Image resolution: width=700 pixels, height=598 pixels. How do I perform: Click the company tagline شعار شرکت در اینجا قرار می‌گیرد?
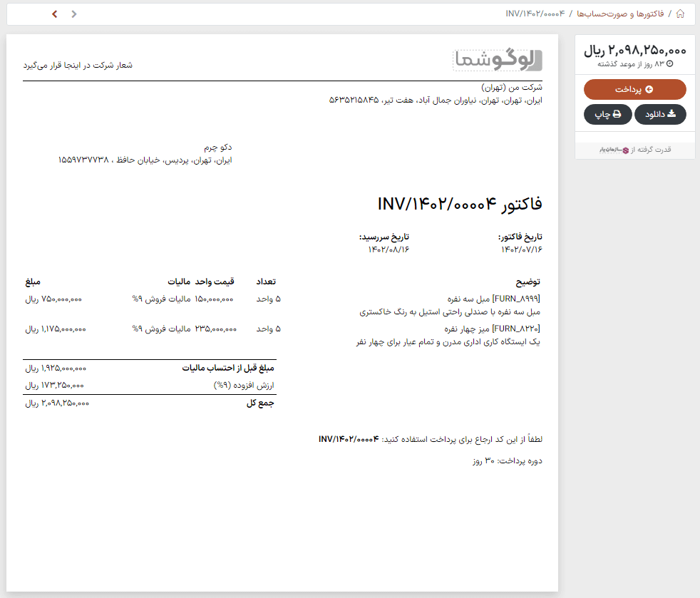78,65
